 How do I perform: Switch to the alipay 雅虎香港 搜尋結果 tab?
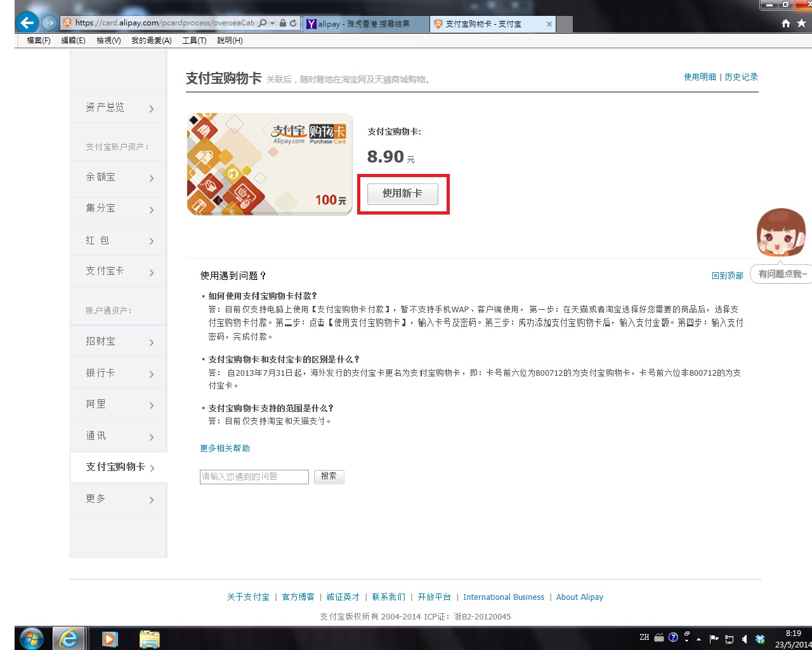366,24
